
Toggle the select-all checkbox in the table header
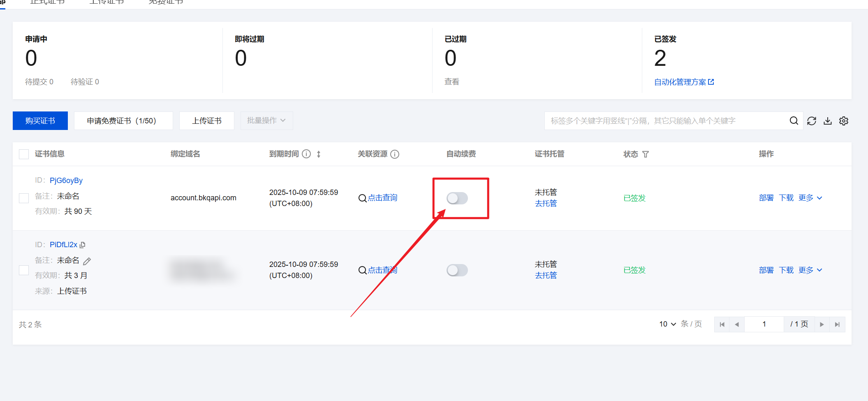[x=23, y=153]
